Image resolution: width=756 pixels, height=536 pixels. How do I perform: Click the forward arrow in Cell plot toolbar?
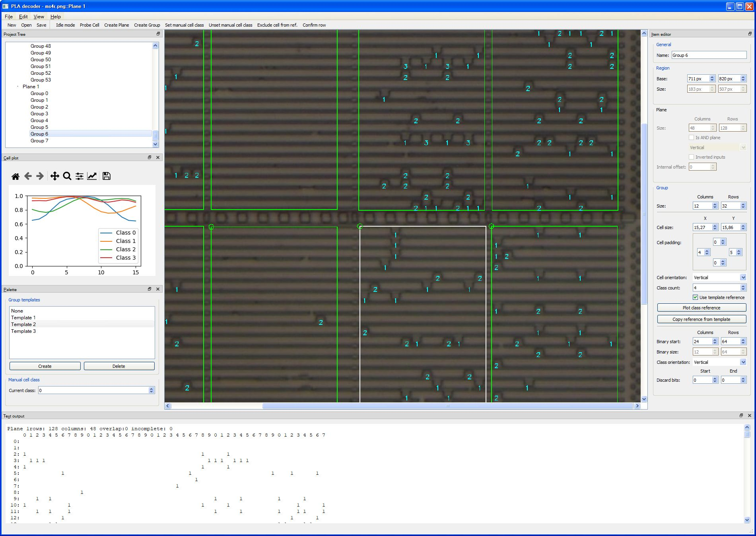[x=40, y=176]
